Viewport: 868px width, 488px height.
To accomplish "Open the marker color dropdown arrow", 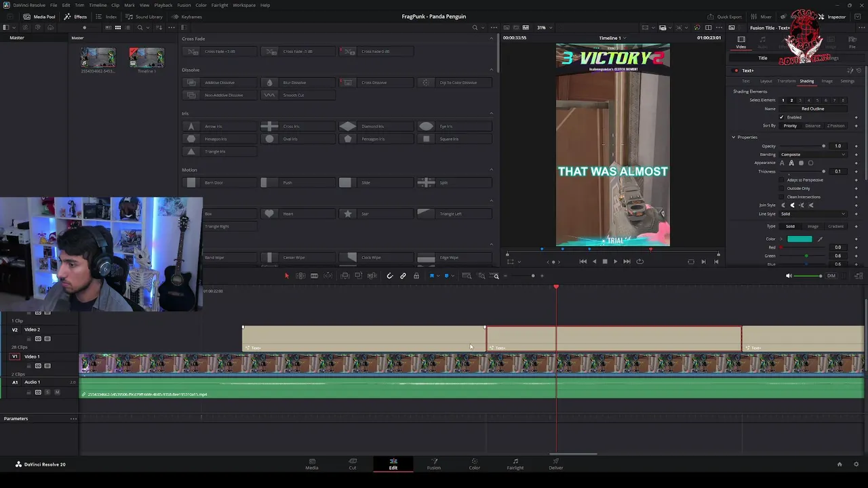I will (x=452, y=276).
